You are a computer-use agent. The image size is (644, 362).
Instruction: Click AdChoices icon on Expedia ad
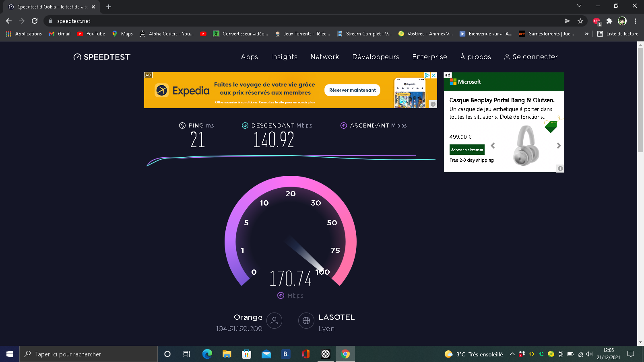tap(427, 75)
